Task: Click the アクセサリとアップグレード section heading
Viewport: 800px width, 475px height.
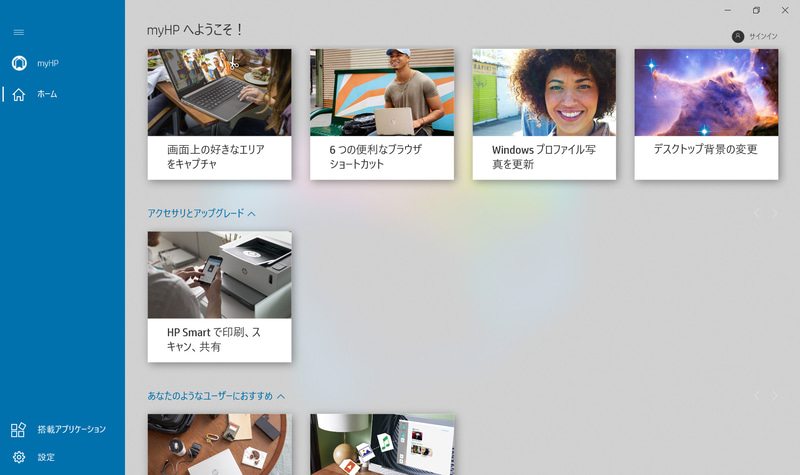Action: [196, 213]
